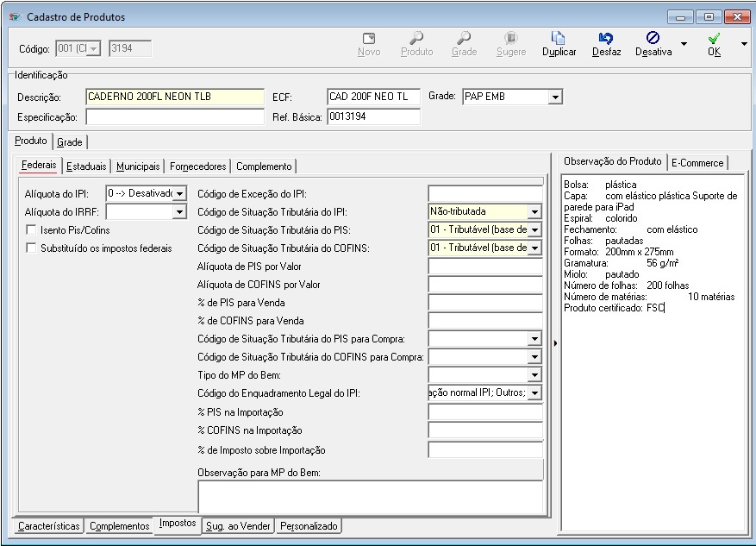Viewport: 756px width, 546px height.
Task: Open the Grade search toolbar icon
Action: (x=464, y=38)
